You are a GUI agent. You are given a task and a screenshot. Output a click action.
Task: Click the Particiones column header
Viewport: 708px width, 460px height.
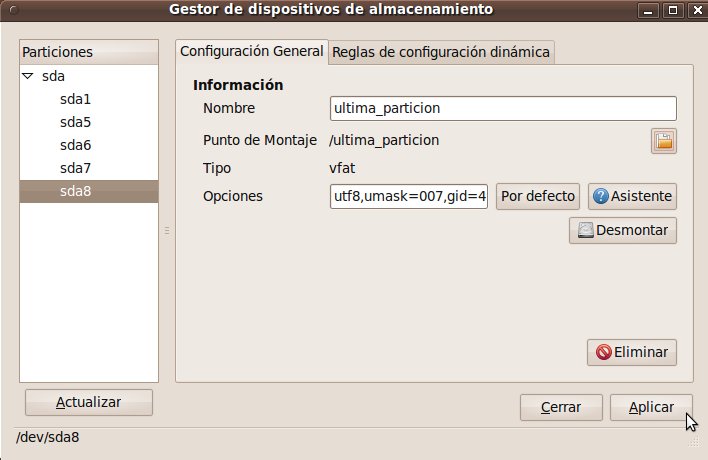[x=89, y=52]
